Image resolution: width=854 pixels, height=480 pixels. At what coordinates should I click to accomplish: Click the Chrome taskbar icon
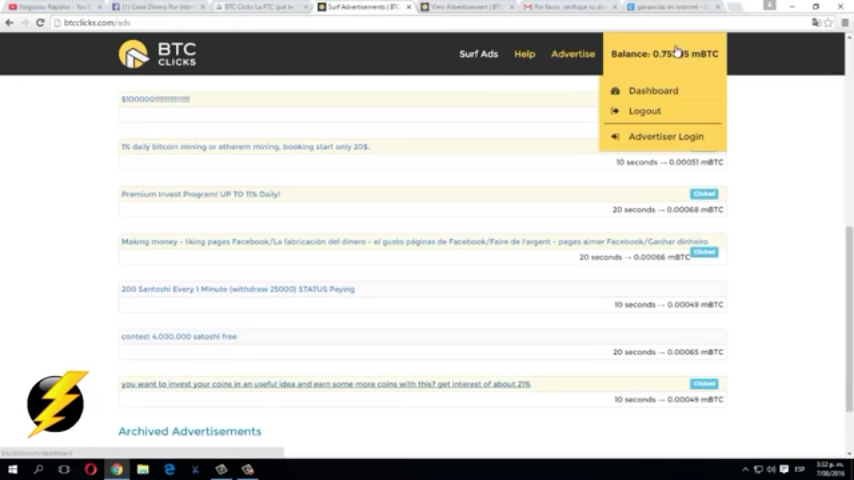[x=117, y=469]
